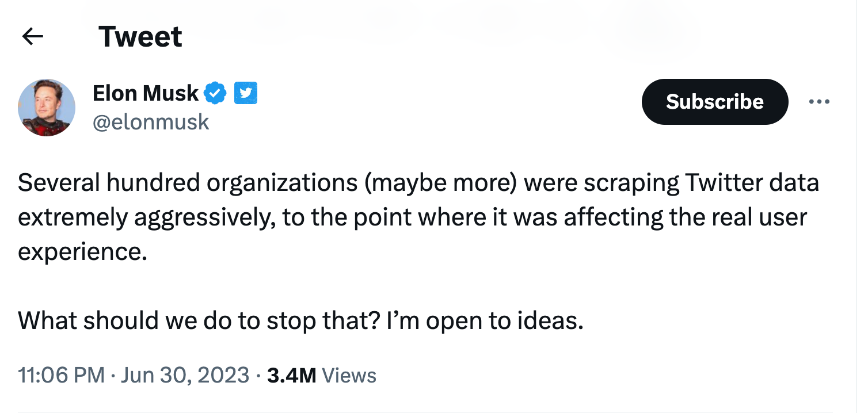Click the square Twitter affiliate badge
Screen dimensions: 868x413
pos(246,93)
